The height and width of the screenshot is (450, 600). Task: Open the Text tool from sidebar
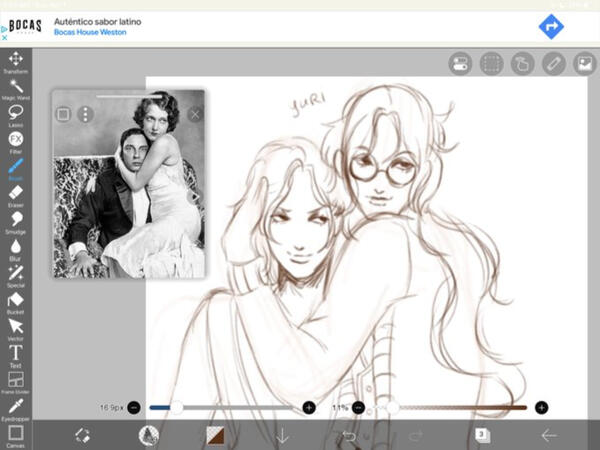point(16,353)
